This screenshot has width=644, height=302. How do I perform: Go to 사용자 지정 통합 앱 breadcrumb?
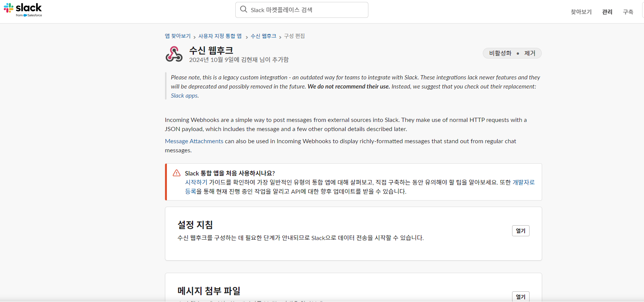coord(220,36)
